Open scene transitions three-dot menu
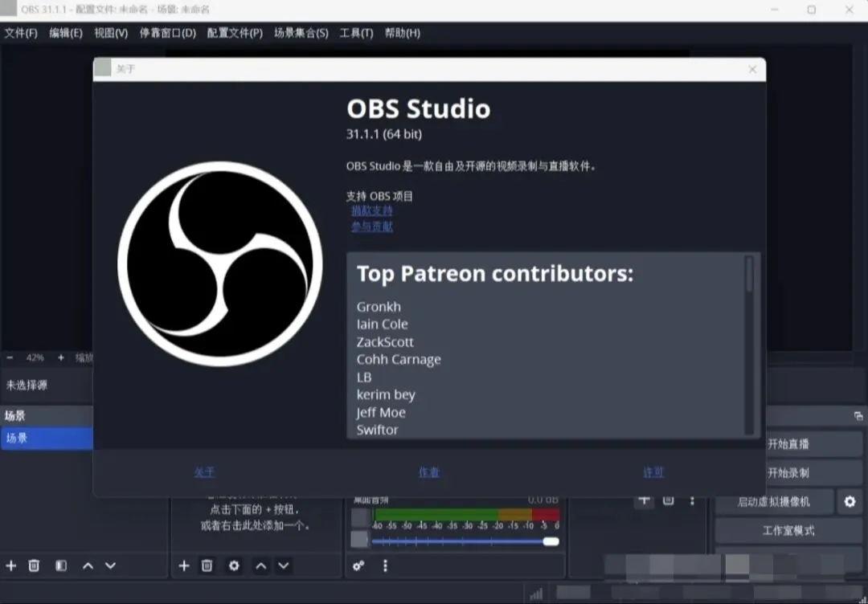868x604 pixels. (692, 500)
